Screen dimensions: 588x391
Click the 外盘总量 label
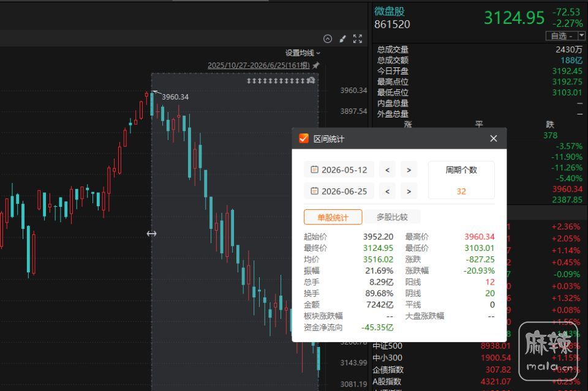click(393, 114)
